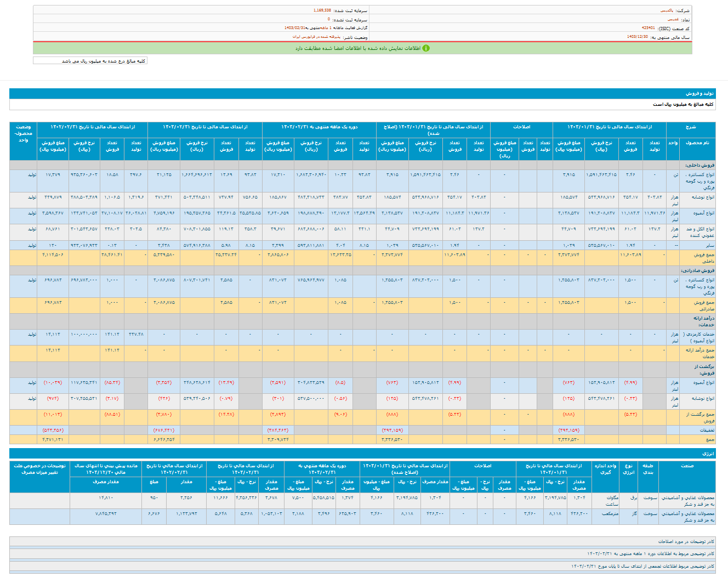The image size is (728, 577).
Task: Select the برق energy type row
Action: pos(634,497)
